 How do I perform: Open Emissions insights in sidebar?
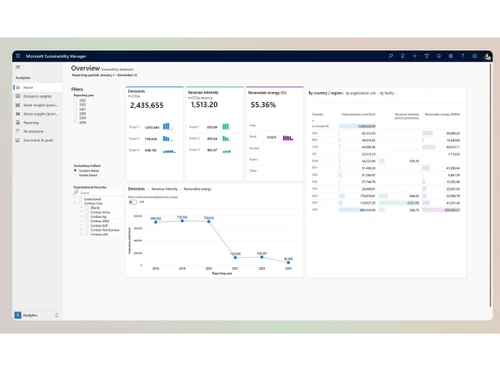(37, 96)
